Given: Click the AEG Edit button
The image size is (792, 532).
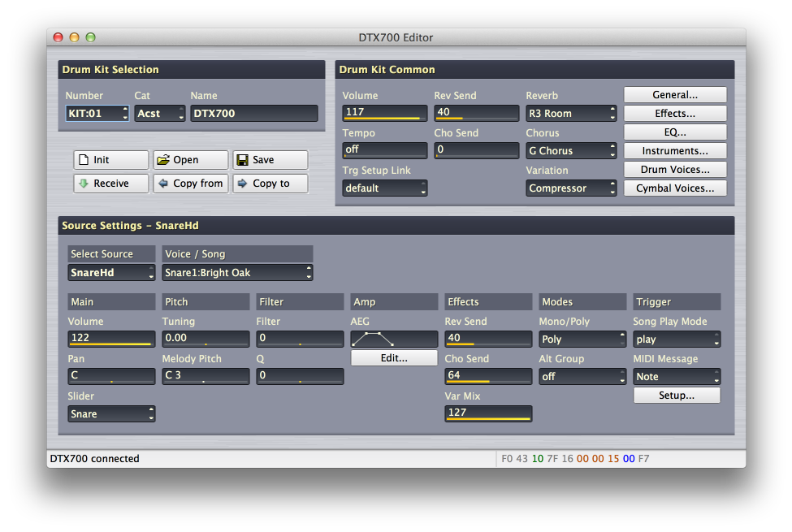Looking at the screenshot, I should coord(394,357).
